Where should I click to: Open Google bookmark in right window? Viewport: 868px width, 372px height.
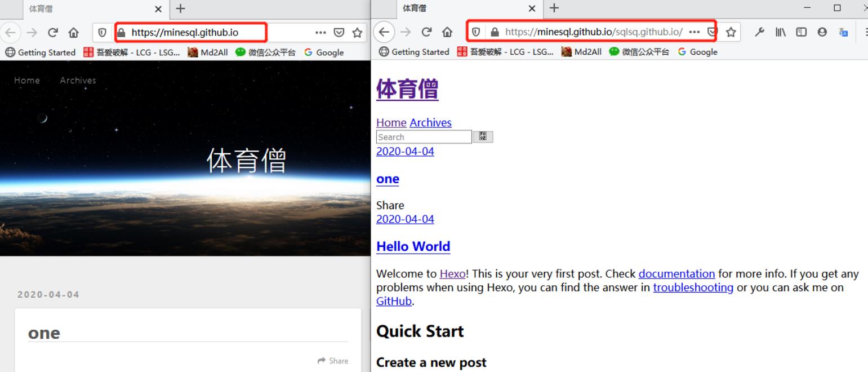tap(698, 52)
